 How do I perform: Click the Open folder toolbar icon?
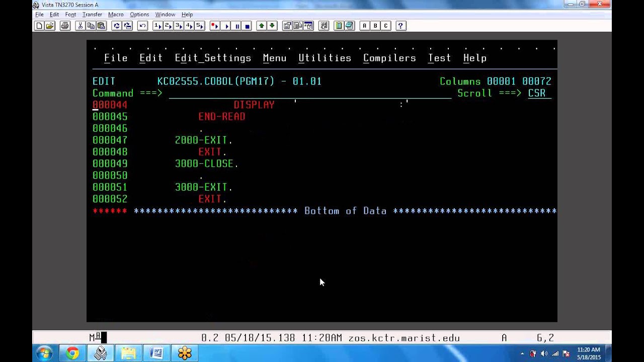(50, 26)
